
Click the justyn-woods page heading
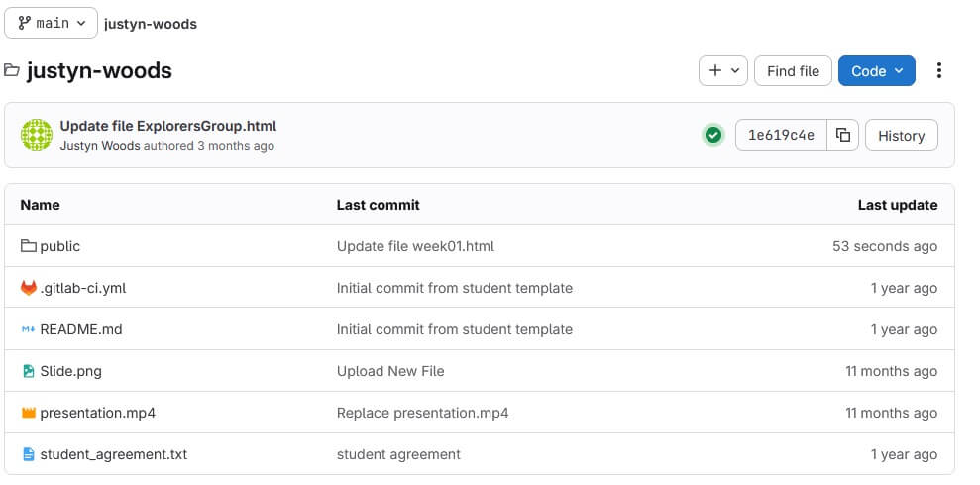[99, 70]
